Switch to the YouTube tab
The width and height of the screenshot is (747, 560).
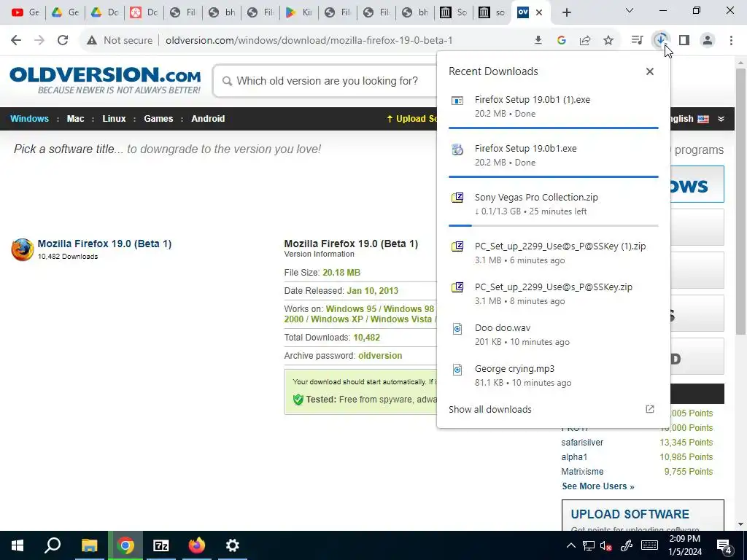click(x=26, y=12)
